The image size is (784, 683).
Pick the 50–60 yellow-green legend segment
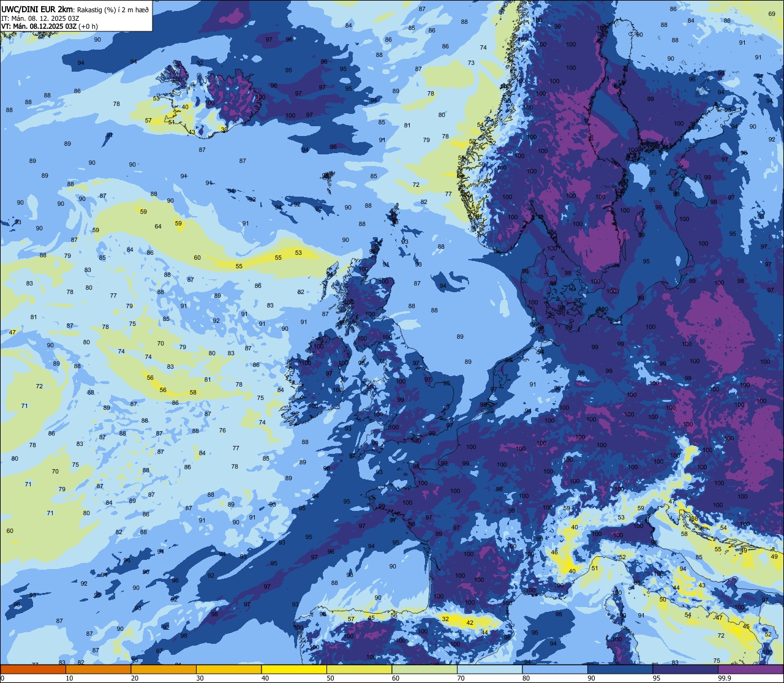click(360, 669)
